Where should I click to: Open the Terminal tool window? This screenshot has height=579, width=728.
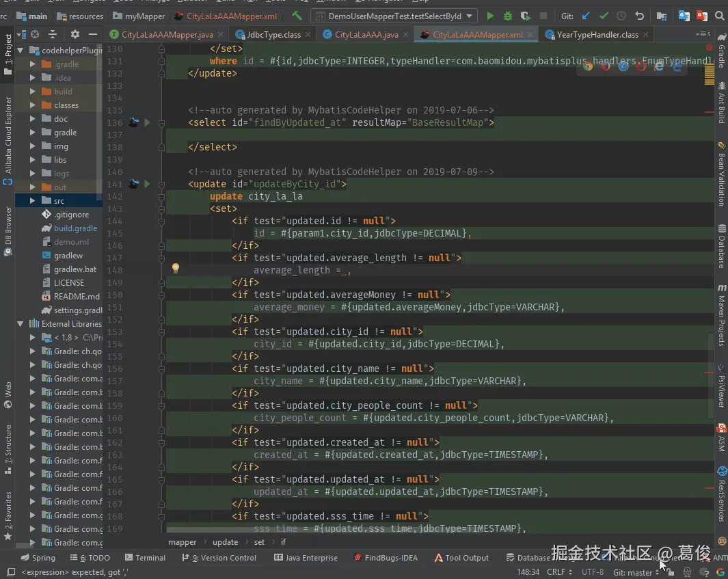point(144,558)
